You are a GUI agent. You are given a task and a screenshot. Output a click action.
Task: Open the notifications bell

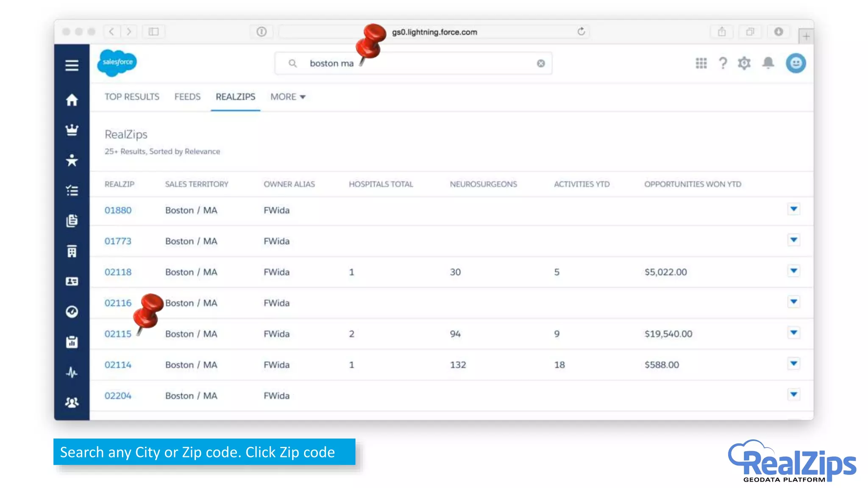tap(768, 63)
